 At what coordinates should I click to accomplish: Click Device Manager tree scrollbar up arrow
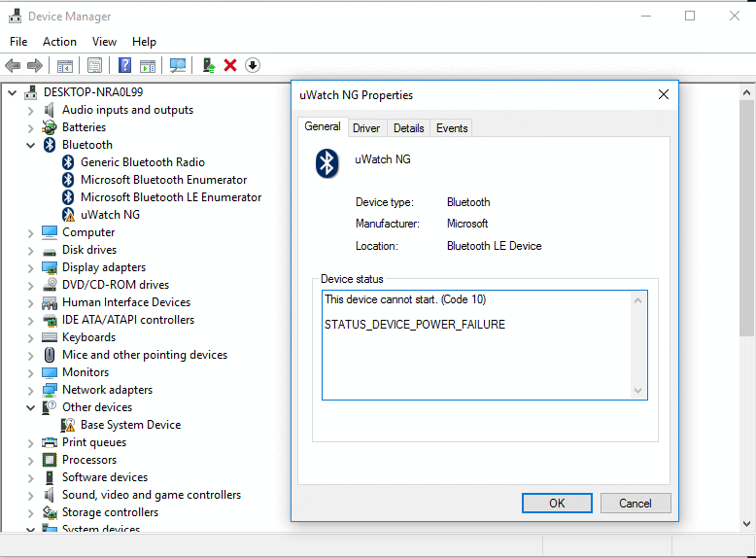pos(746,92)
